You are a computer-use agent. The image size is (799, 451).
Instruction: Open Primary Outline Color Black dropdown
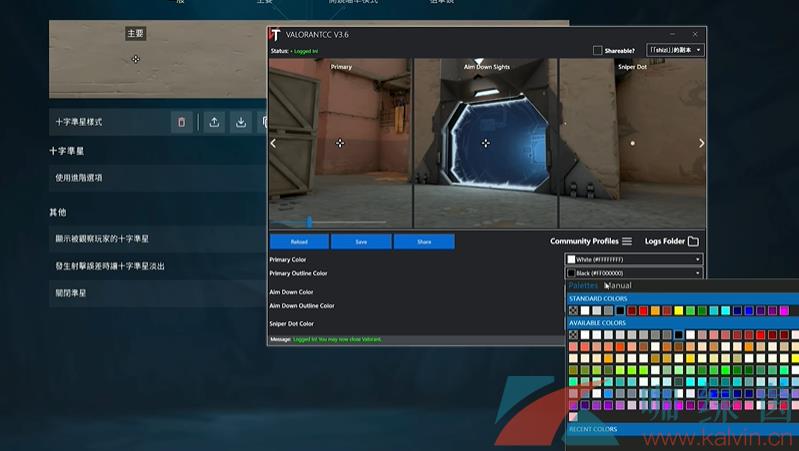[634, 273]
